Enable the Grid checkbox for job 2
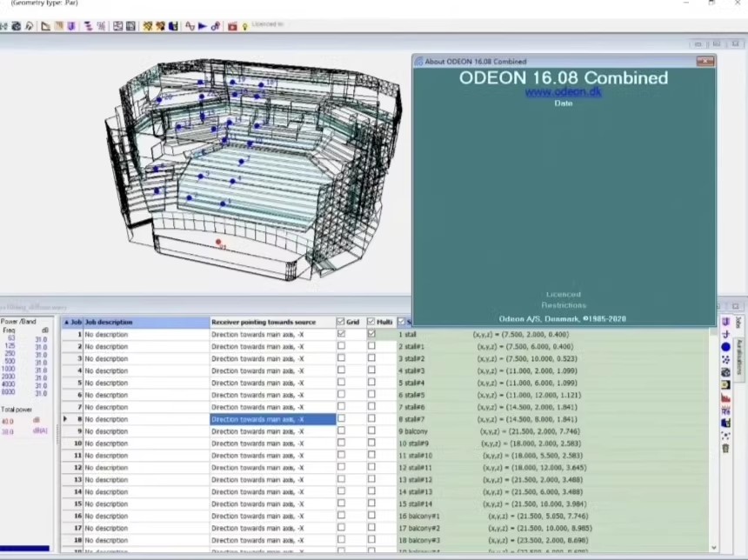This screenshot has width=748, height=560. tap(341, 346)
